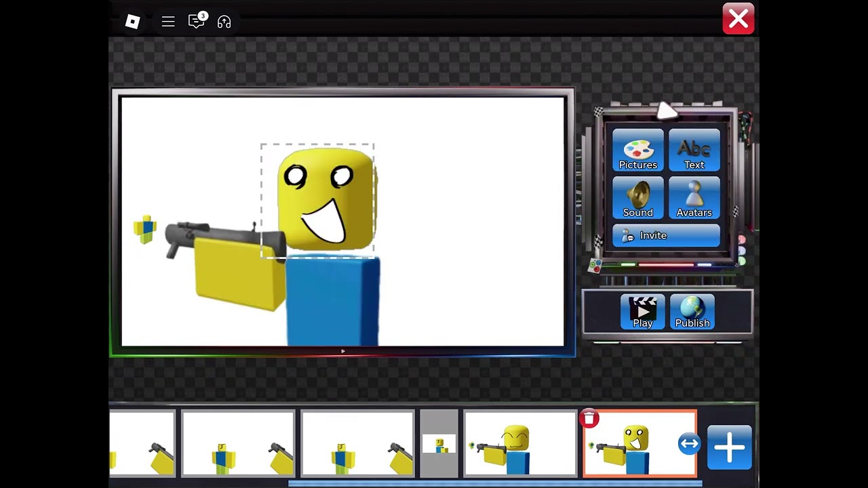The width and height of the screenshot is (868, 488).
Task: Select the yellow head in canvas
Action: [326, 199]
